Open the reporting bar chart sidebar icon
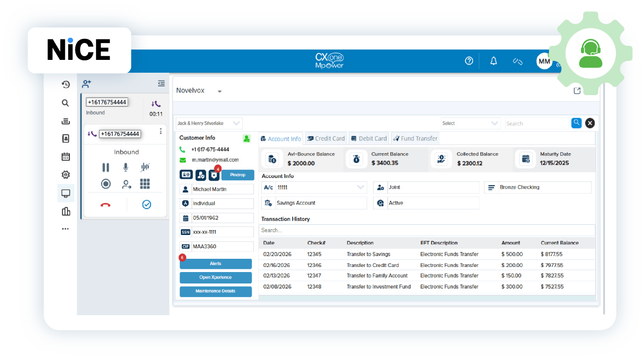The height and width of the screenshot is (358, 644). click(66, 211)
